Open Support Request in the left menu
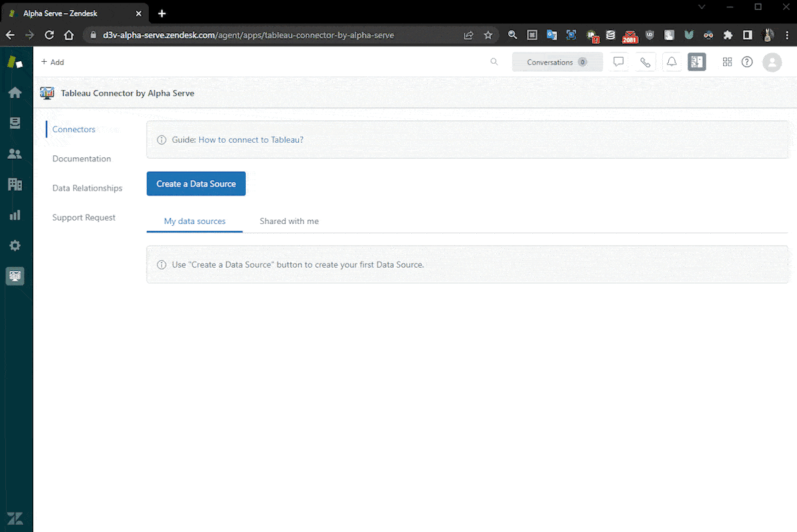This screenshot has height=532, width=797. coord(84,217)
